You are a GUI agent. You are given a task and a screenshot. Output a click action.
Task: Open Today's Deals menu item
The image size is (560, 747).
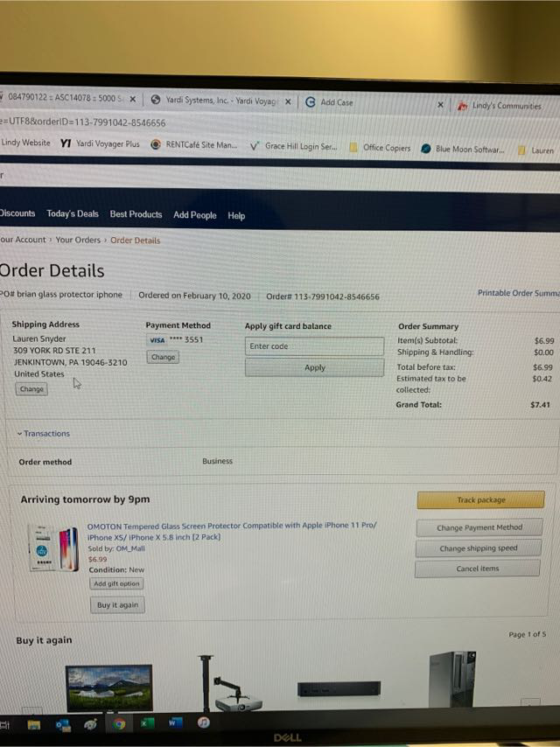coord(73,214)
